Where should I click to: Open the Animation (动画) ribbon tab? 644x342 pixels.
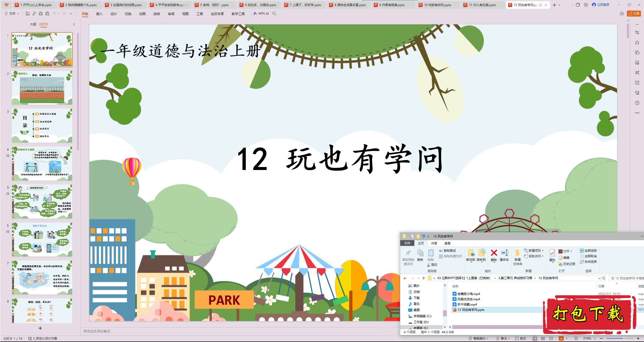142,14
